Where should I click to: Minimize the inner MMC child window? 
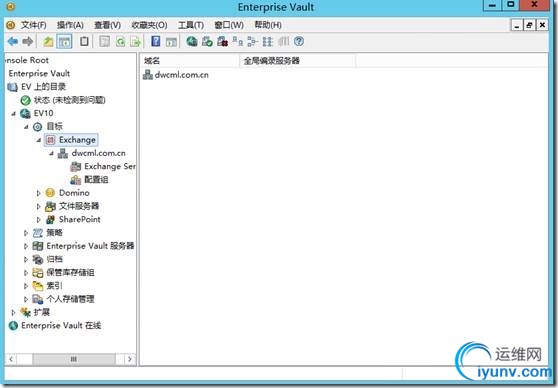517,25
